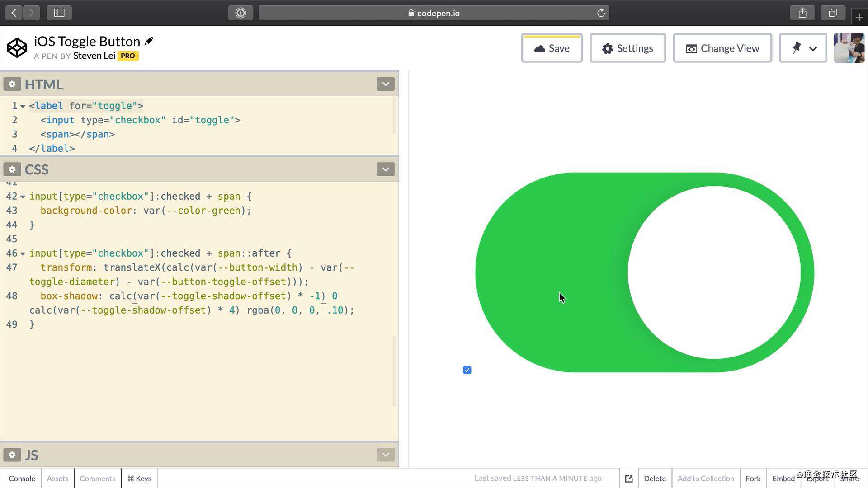Go back with the Safari back arrow
868x488 pixels.
pyautogui.click(x=14, y=13)
